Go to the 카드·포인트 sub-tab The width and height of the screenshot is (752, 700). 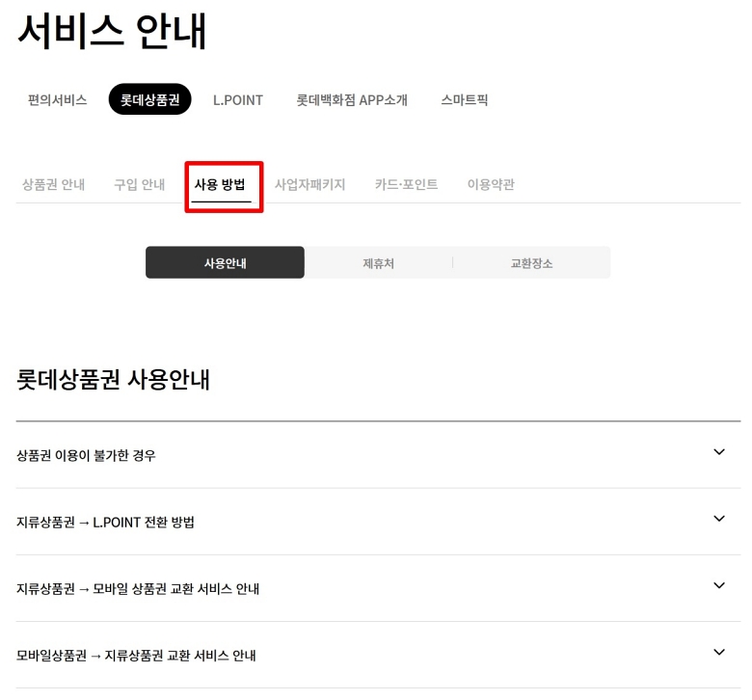[x=406, y=184]
